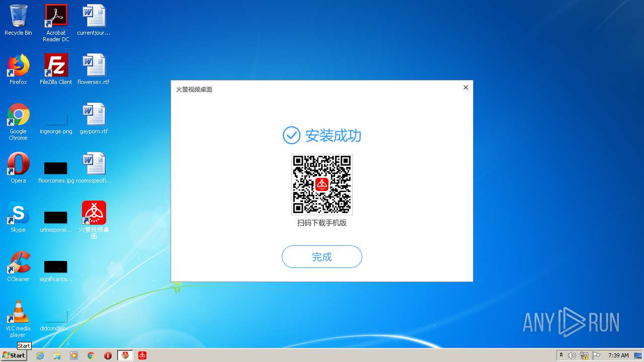The width and height of the screenshot is (644, 362).
Task: Select the urlresponsi... file icon
Action: coord(56,222)
